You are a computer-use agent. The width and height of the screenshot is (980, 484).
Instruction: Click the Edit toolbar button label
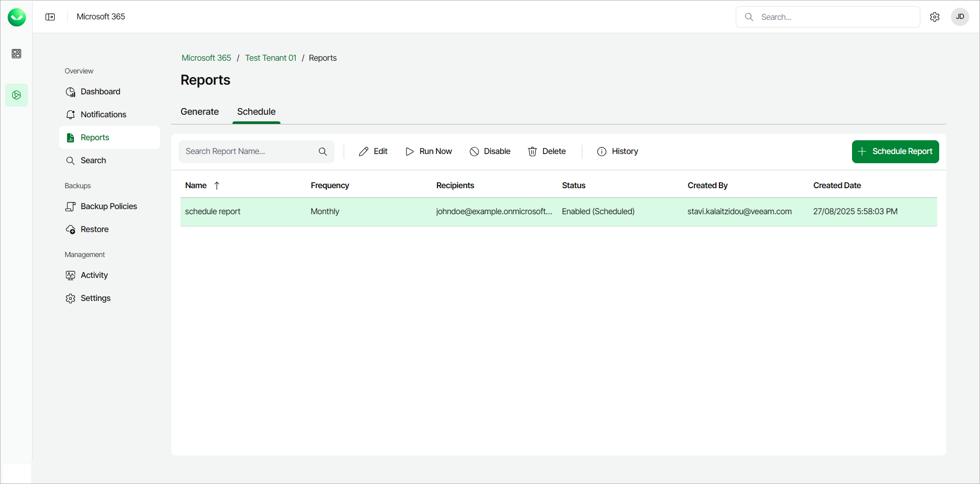point(380,151)
